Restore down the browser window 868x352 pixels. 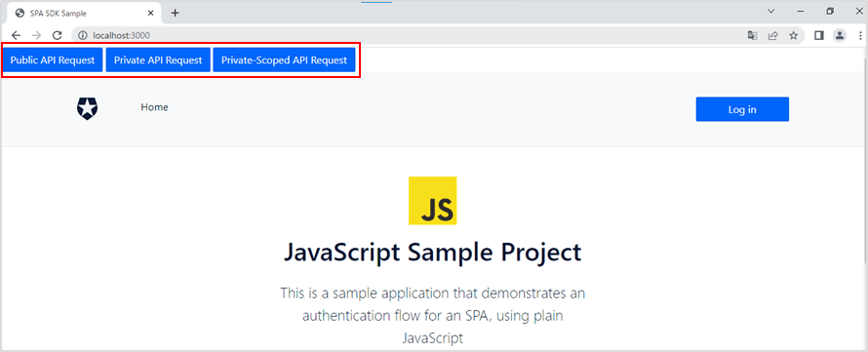[830, 11]
